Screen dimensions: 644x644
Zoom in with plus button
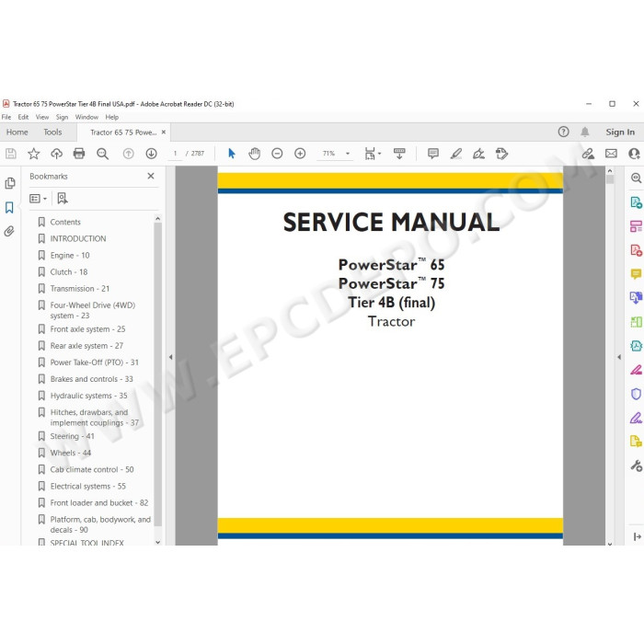300,154
